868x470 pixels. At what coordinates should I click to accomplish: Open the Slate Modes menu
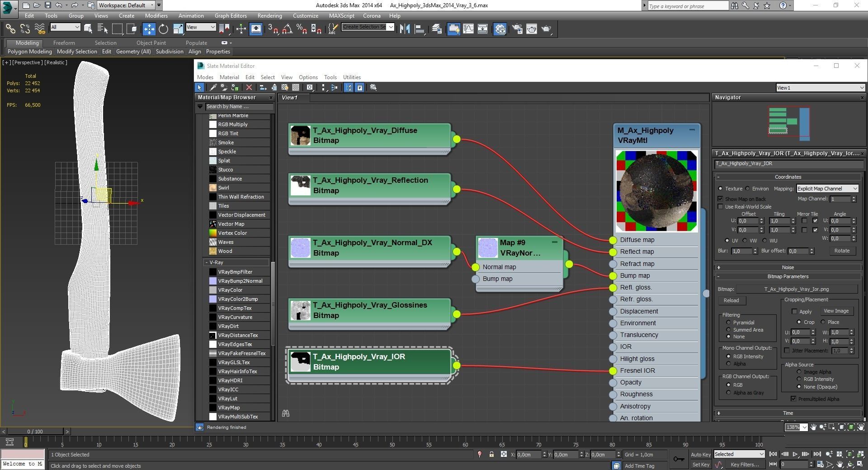205,77
